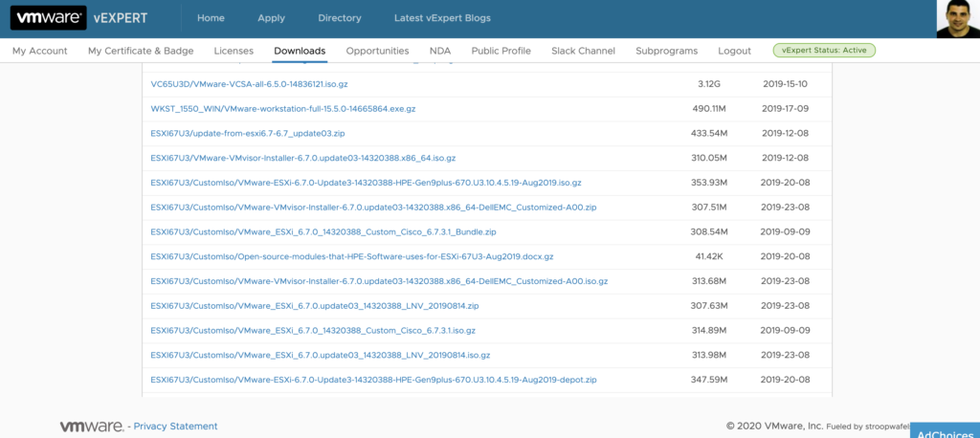Open Latest vExpert Blogs
Viewport: 980px width, 438px height.
442,18
